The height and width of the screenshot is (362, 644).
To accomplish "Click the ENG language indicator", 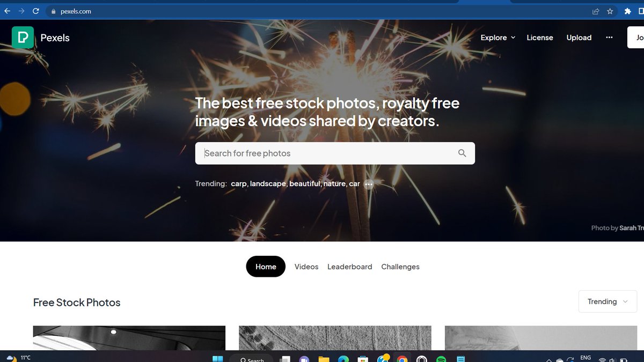I will pos(586,358).
